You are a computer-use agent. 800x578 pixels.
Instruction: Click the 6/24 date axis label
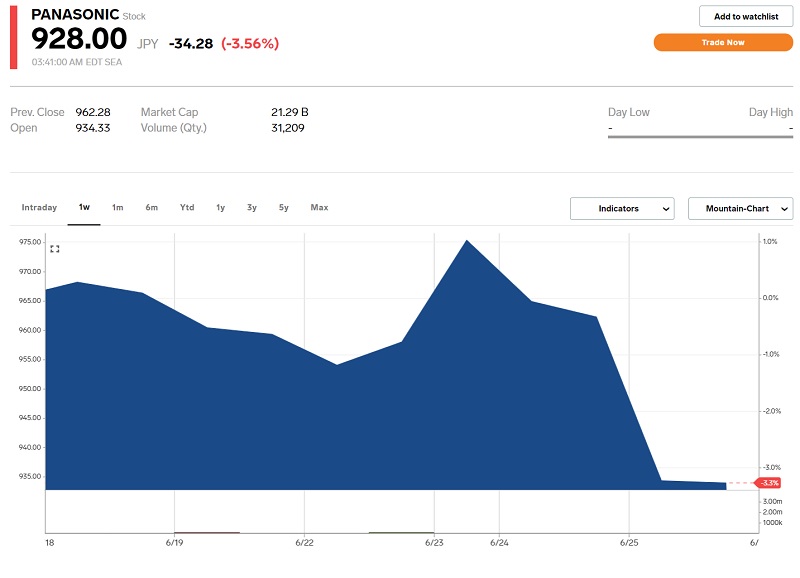[499, 543]
